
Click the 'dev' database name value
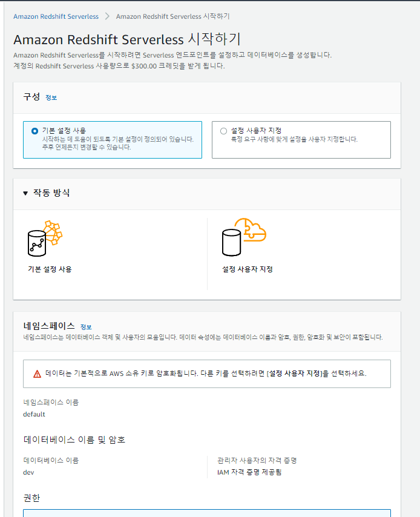tap(28, 472)
